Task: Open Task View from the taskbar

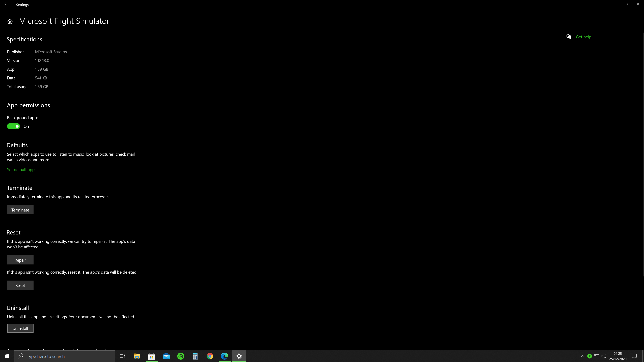Action: click(x=122, y=356)
